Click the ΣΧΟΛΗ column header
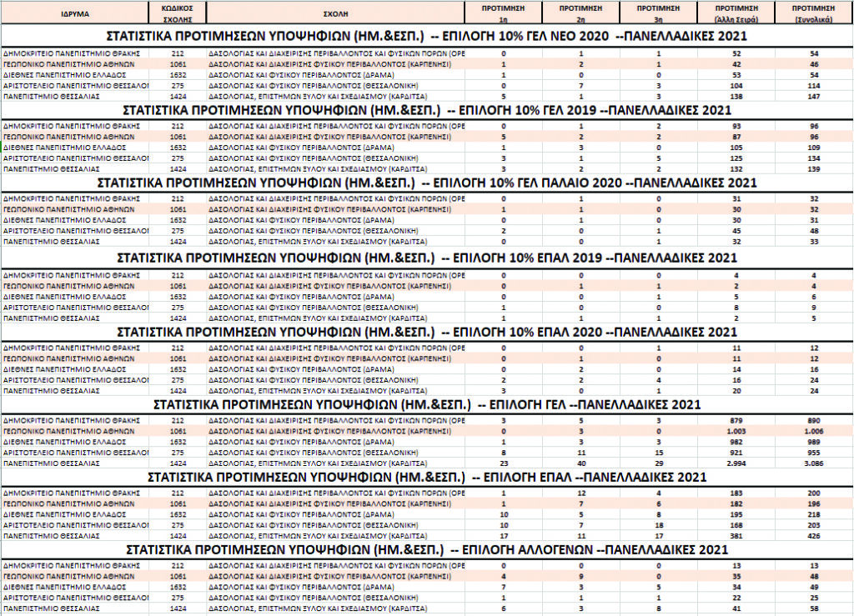 tap(335, 14)
